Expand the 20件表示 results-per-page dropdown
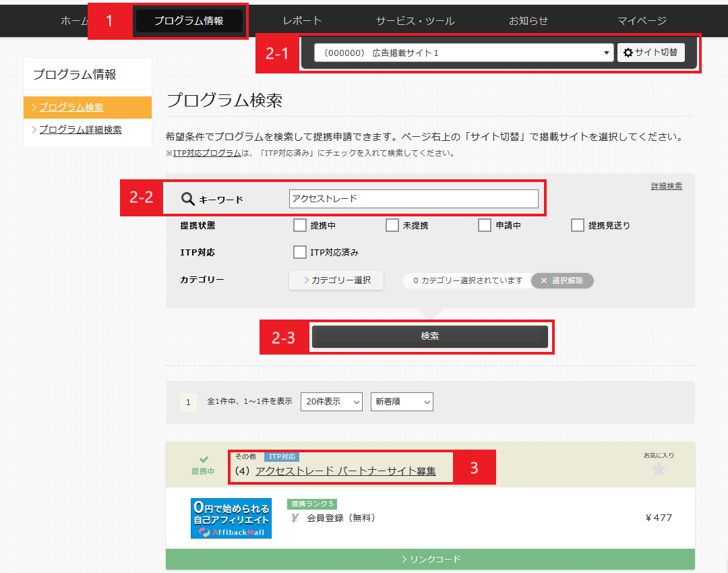Viewport: 728px width, 573px height. tap(332, 402)
